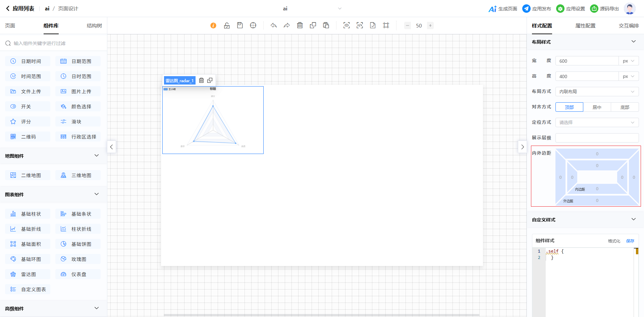Switch to the 属性配置 tab
This screenshot has width=644, height=317.
585,26
